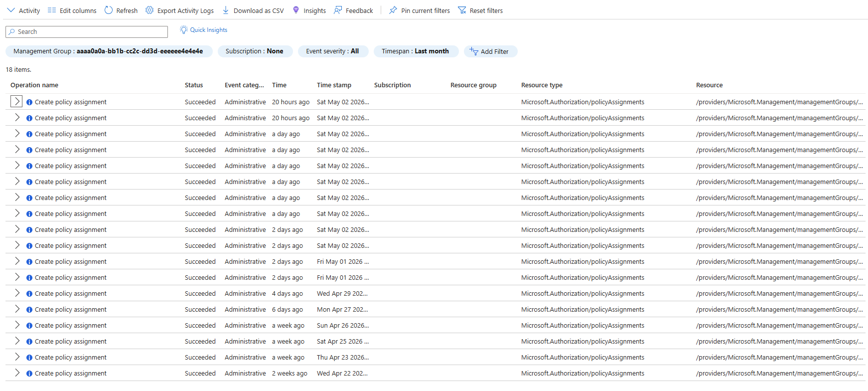
Task: Click the Reset filters funnel icon
Action: click(x=462, y=10)
